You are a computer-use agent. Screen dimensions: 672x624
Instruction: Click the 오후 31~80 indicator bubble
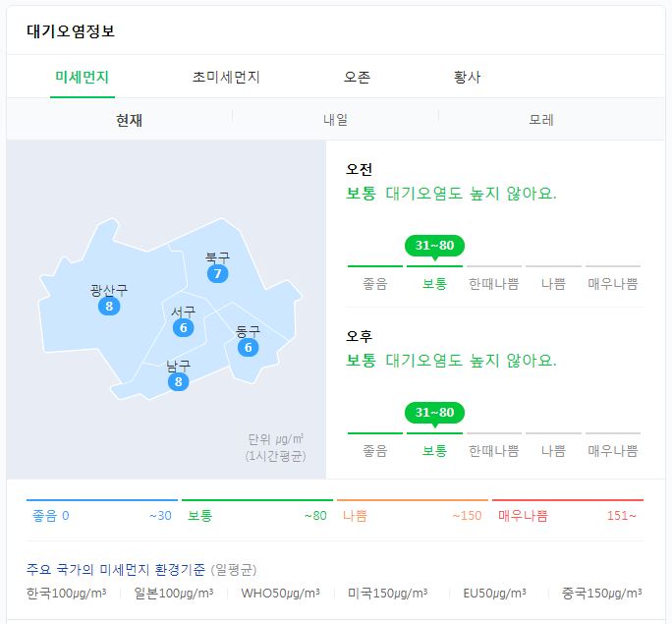coord(434,413)
